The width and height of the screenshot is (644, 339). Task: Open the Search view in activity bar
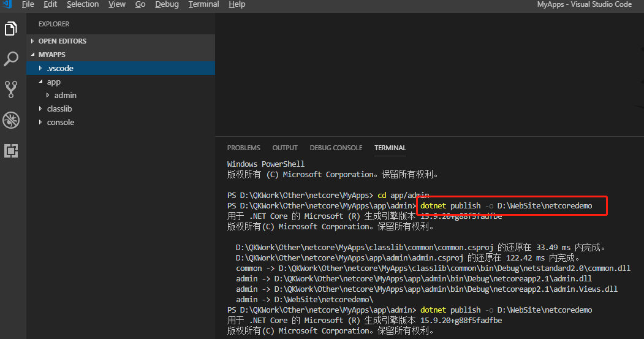click(x=11, y=59)
